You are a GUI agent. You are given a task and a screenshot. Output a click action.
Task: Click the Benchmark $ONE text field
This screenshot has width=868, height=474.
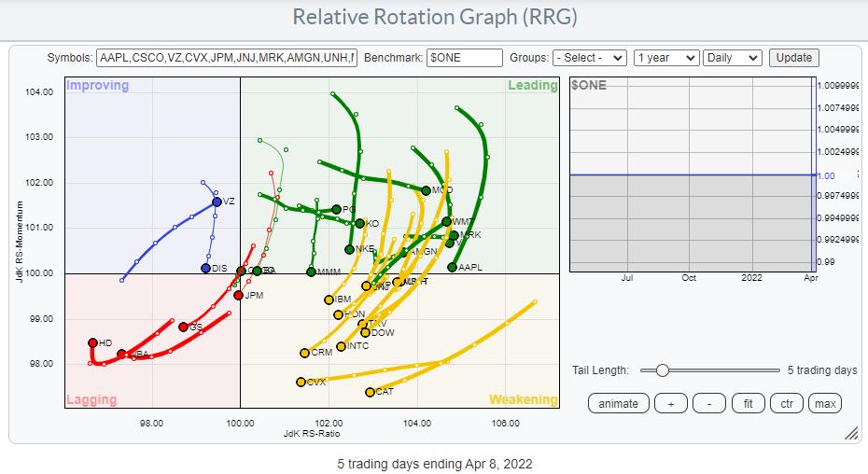click(x=464, y=58)
